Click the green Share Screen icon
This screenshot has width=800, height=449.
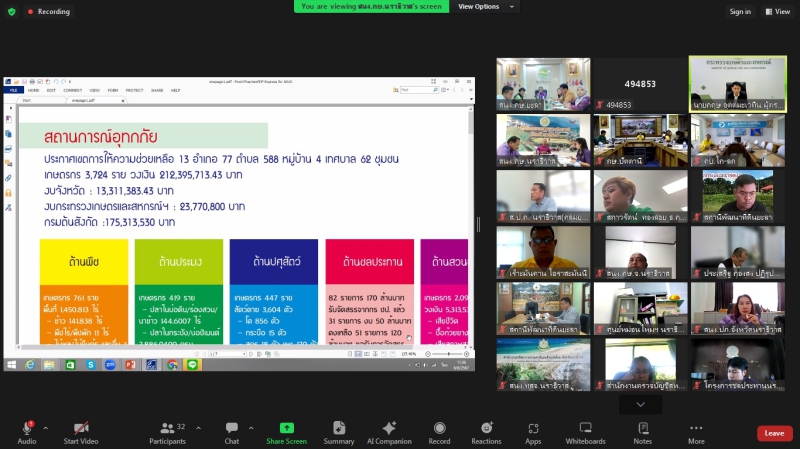(287, 428)
